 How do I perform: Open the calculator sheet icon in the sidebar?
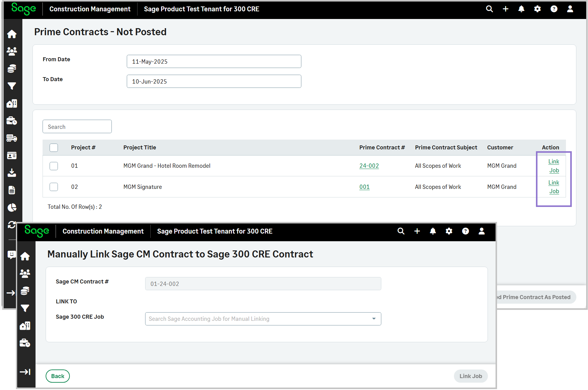click(x=12, y=190)
